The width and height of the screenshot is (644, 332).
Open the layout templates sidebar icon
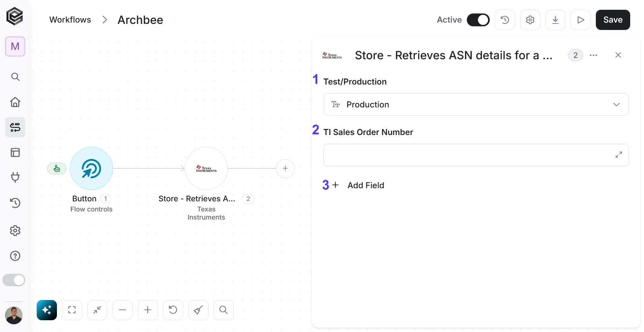click(15, 153)
